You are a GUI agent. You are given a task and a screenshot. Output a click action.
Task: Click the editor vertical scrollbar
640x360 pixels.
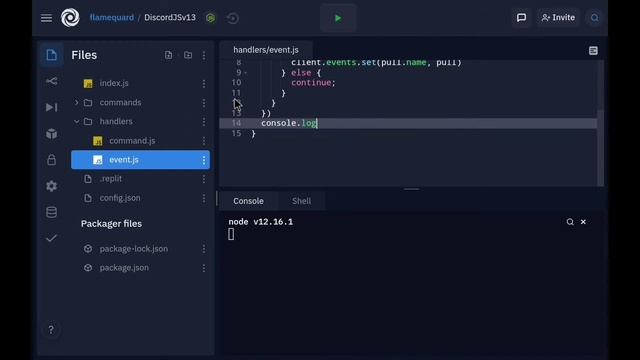(600, 147)
